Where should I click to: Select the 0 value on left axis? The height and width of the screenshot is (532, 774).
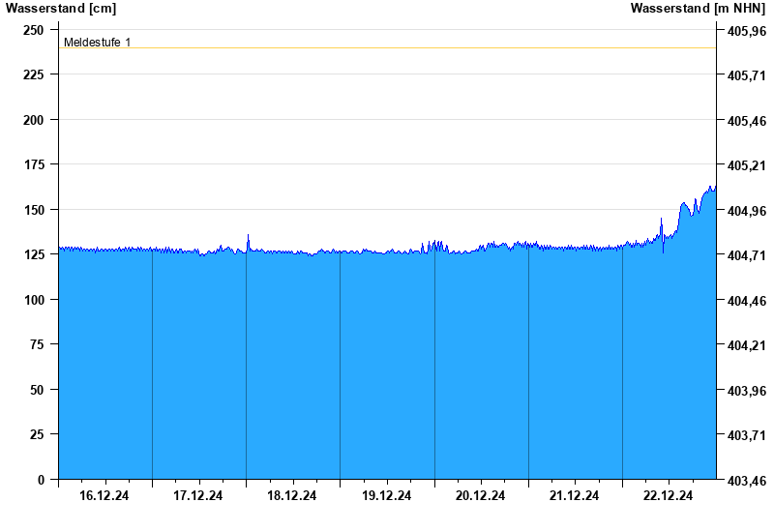click(x=42, y=480)
